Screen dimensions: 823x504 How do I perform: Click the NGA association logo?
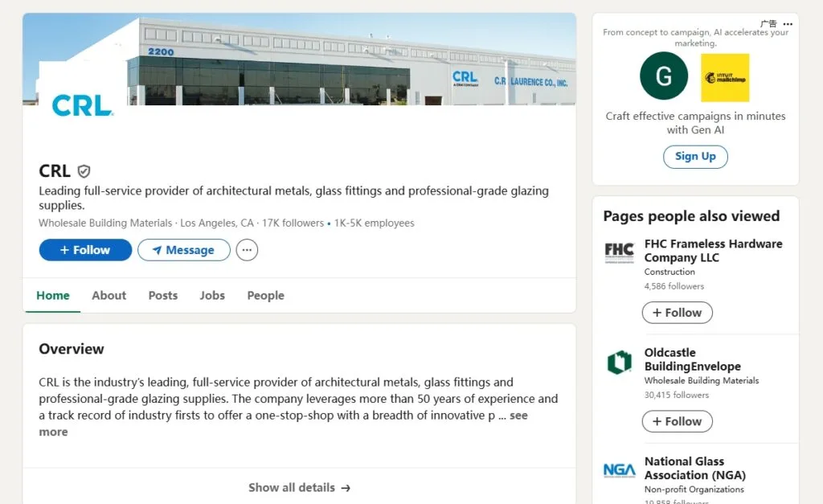pos(620,470)
